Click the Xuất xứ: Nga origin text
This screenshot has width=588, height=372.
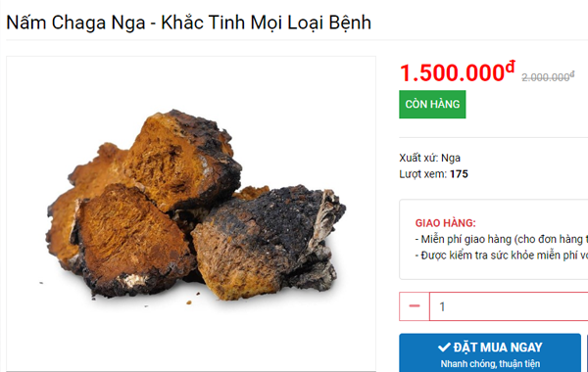430,158
